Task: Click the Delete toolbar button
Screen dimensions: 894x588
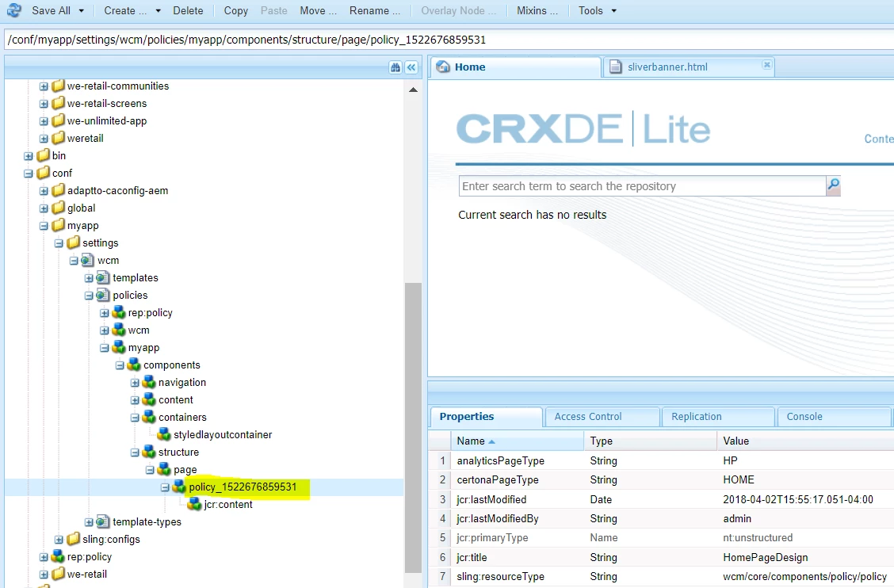Action: [188, 11]
